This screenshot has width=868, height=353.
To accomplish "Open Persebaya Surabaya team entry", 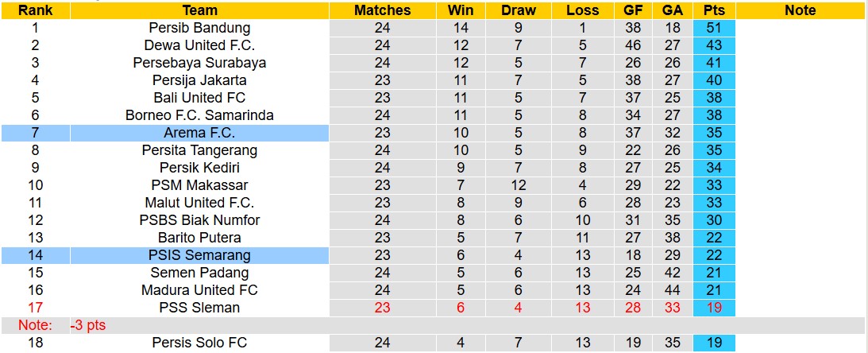I will (x=199, y=63).
